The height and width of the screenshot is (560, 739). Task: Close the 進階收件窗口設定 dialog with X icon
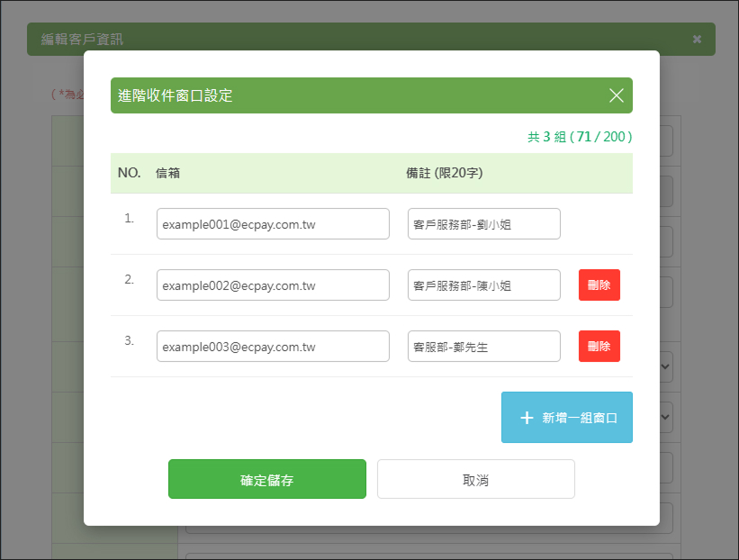(x=616, y=95)
